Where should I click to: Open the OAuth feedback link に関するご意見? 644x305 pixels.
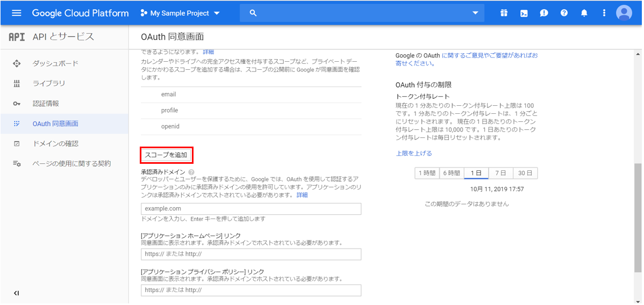467,59
